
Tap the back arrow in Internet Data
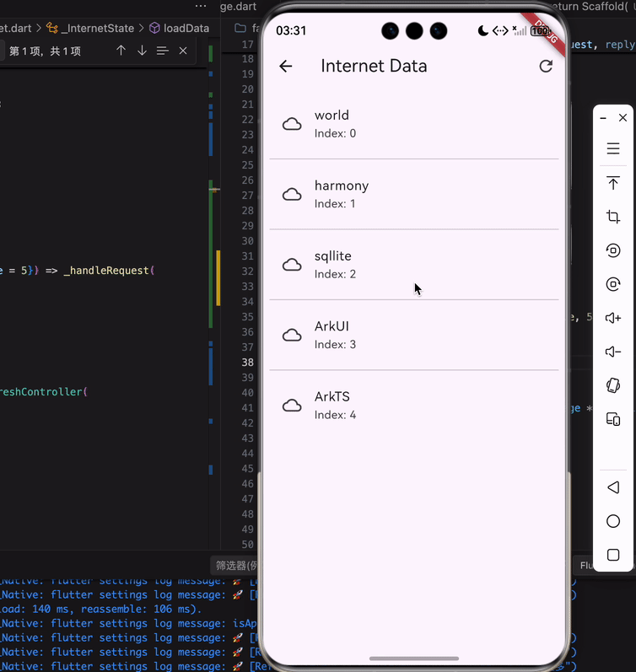tap(286, 66)
